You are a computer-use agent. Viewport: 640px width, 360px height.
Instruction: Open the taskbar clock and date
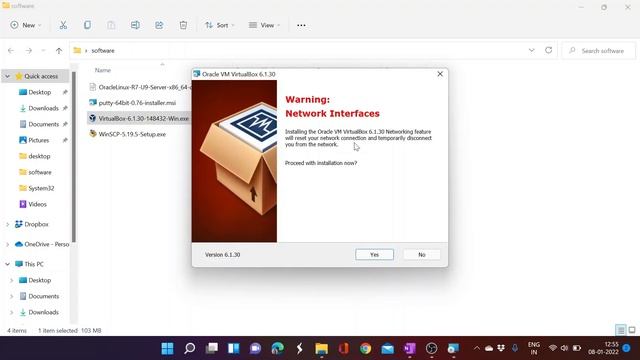click(603, 348)
